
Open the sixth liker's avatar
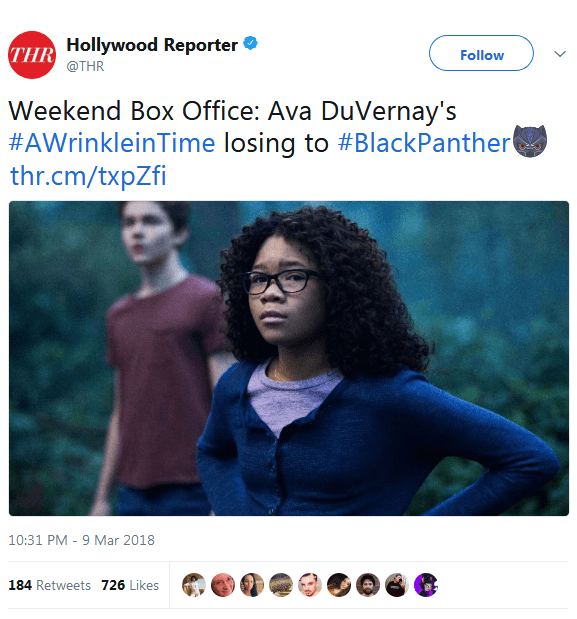(x=339, y=585)
